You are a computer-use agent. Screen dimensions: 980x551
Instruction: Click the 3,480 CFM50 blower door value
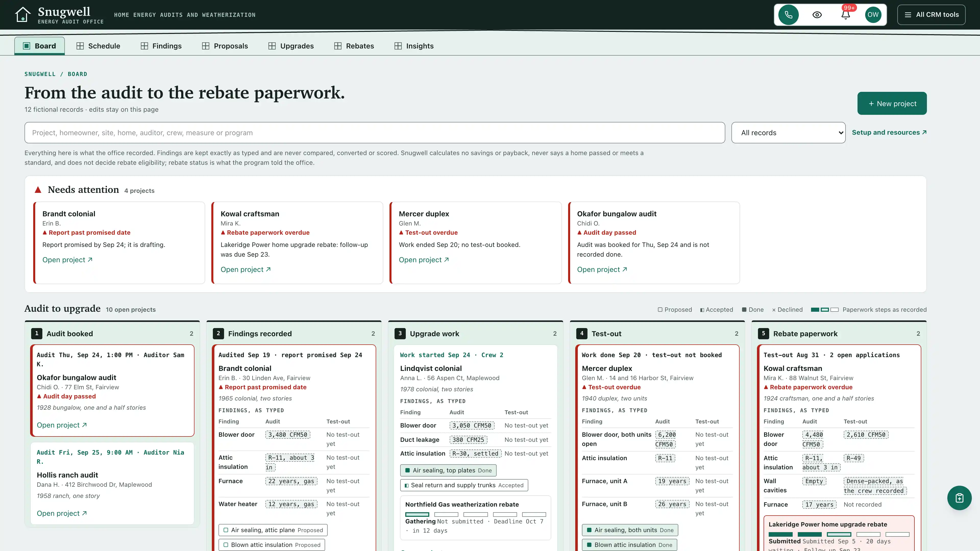[288, 435]
